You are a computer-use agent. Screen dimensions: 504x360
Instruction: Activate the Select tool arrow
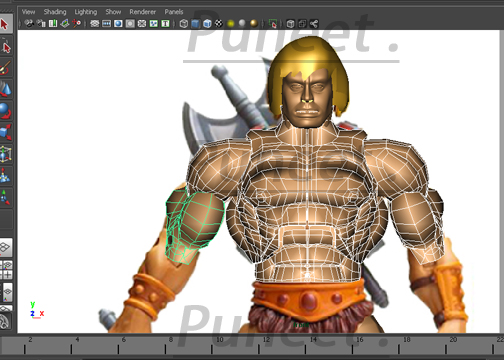[x=5, y=24]
